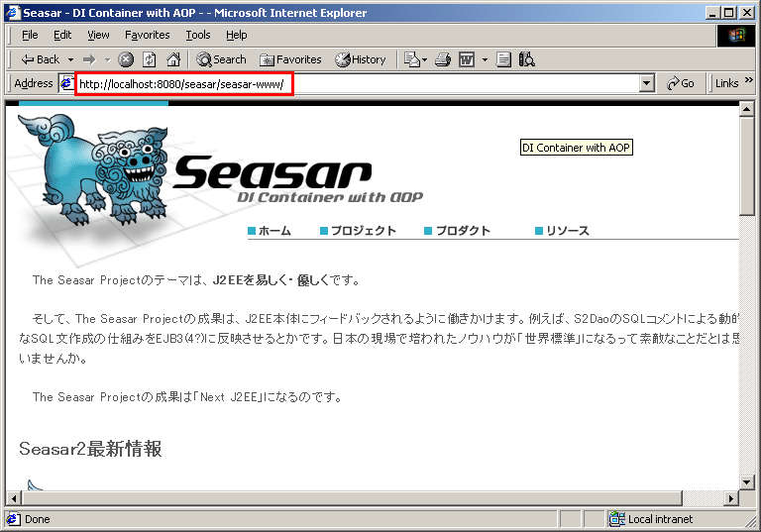Screen dimensions: 761x532
Task: Open the Back button history dropdown arrow
Action: pyautogui.click(x=70, y=59)
